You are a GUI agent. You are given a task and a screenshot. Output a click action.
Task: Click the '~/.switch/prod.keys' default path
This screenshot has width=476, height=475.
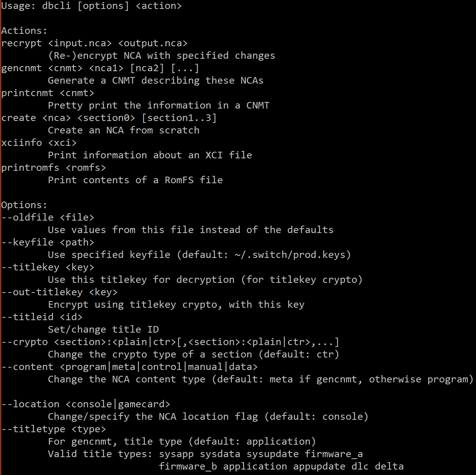290,255
